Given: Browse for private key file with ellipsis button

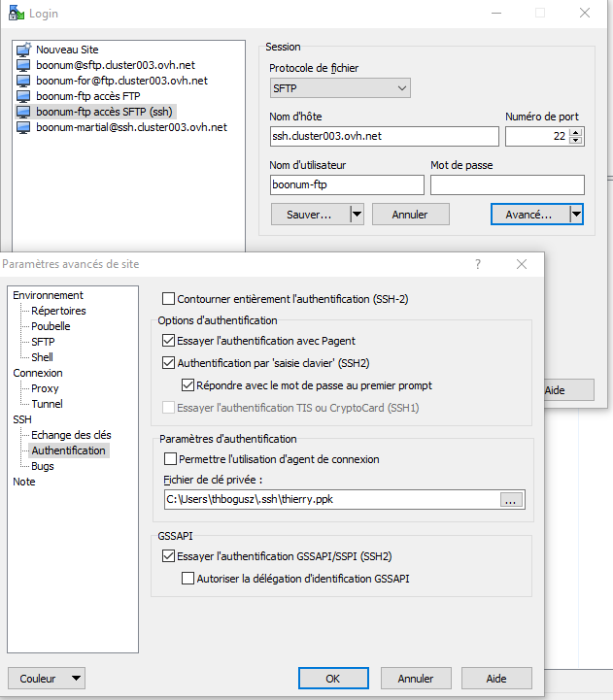Looking at the screenshot, I should coord(512,500).
